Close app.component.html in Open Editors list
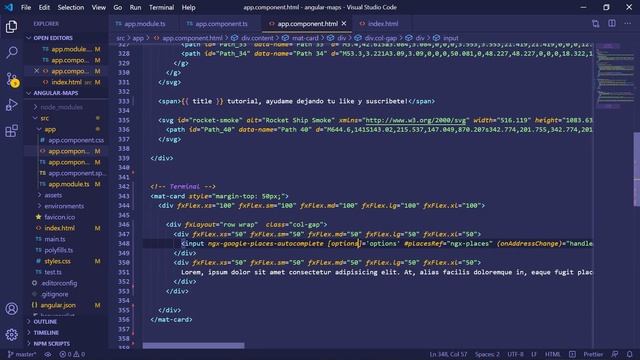This screenshot has height=360, width=640. [36, 71]
